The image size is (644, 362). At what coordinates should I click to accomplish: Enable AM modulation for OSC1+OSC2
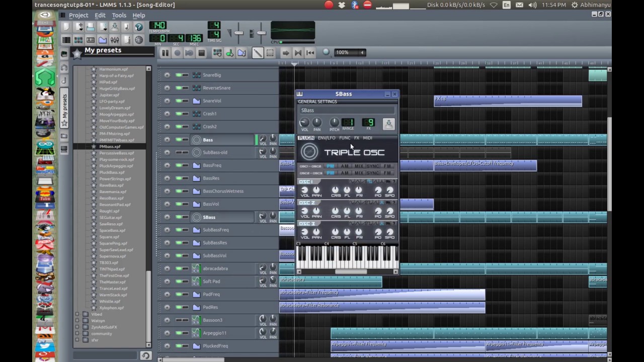coord(345,166)
